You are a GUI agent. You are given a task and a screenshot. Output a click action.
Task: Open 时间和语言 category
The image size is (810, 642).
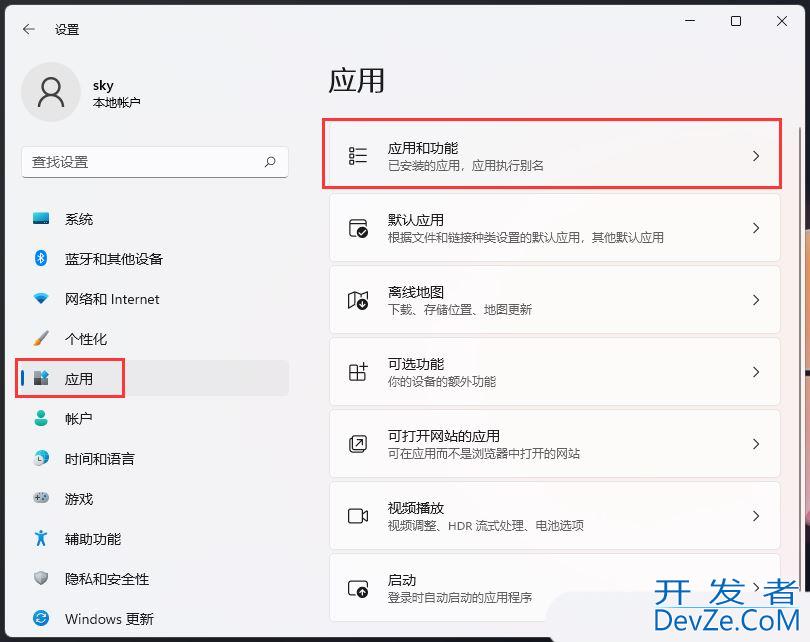(x=154, y=458)
